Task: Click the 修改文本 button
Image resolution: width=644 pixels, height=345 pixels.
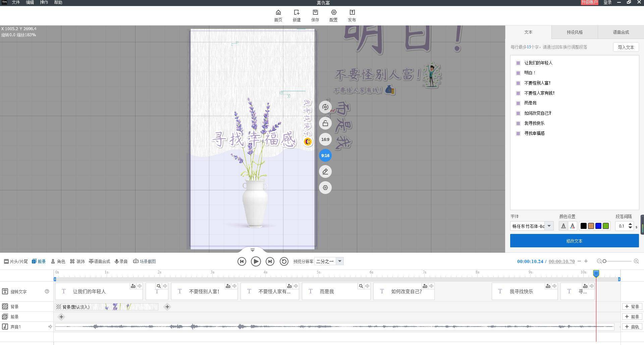Action: 574,241
